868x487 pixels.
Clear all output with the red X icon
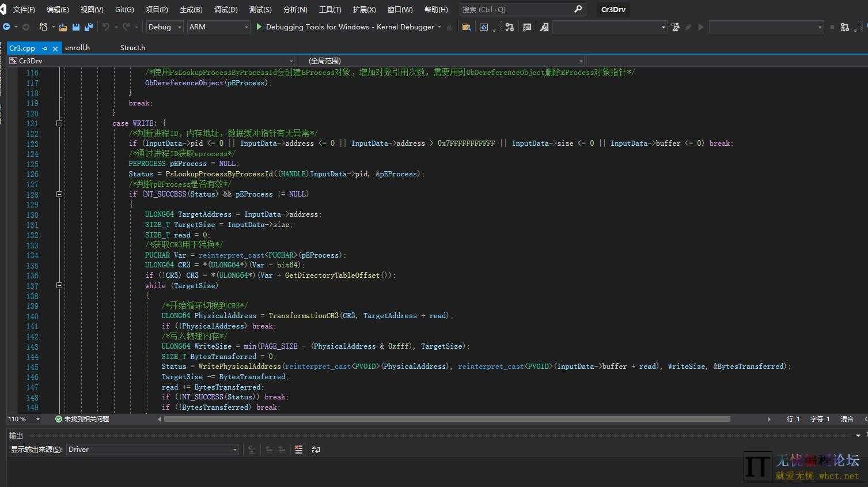tap(298, 450)
